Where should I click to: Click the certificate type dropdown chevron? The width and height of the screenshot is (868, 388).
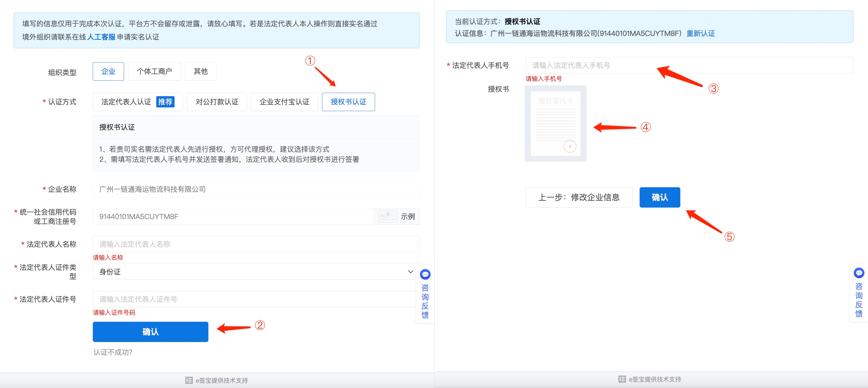[x=410, y=272]
